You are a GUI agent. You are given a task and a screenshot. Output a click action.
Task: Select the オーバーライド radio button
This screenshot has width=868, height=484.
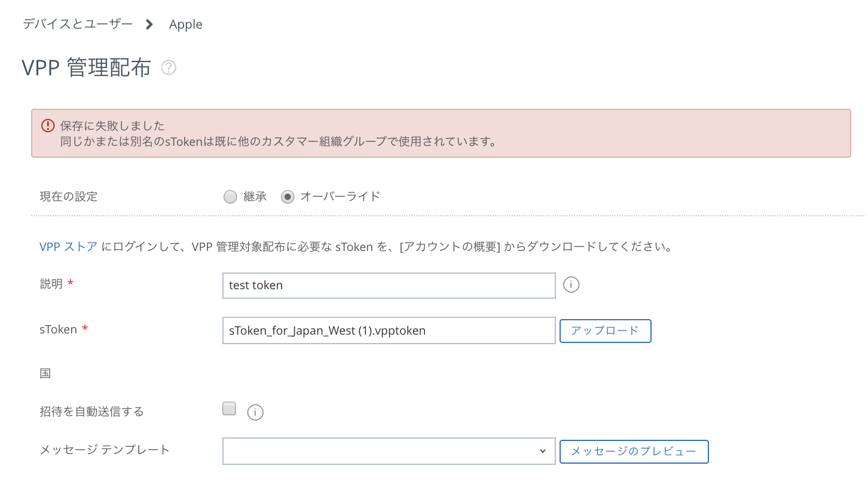point(288,197)
